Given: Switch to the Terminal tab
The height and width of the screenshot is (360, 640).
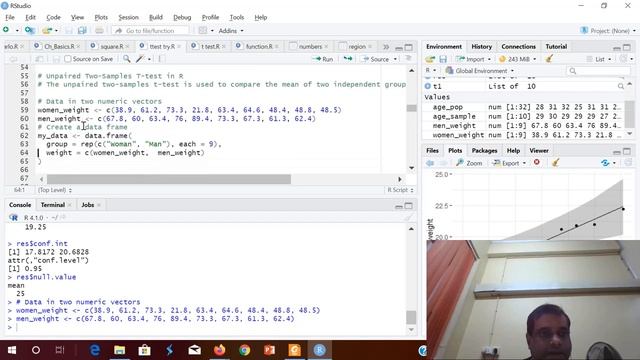Looking at the screenshot, I should pyautogui.click(x=53, y=205).
